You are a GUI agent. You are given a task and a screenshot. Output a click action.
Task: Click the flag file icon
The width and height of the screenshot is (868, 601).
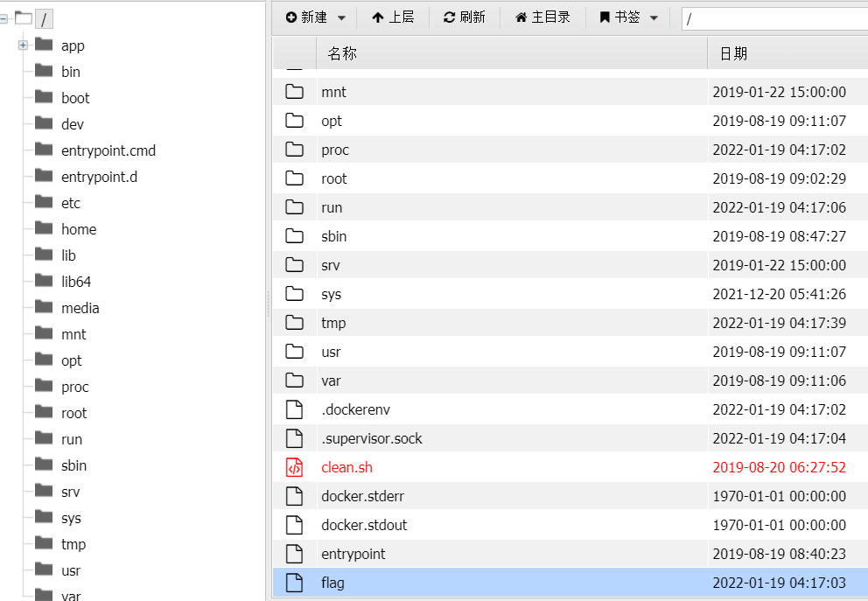[x=295, y=582]
